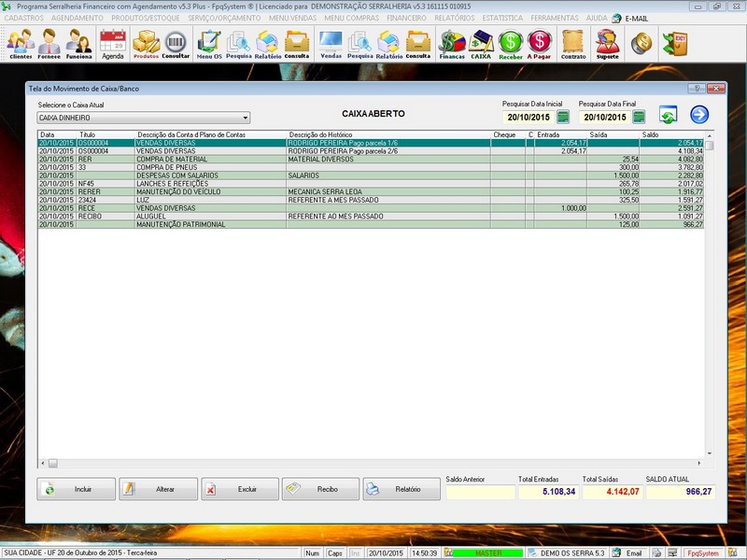Click the Alterar button

tap(158, 489)
